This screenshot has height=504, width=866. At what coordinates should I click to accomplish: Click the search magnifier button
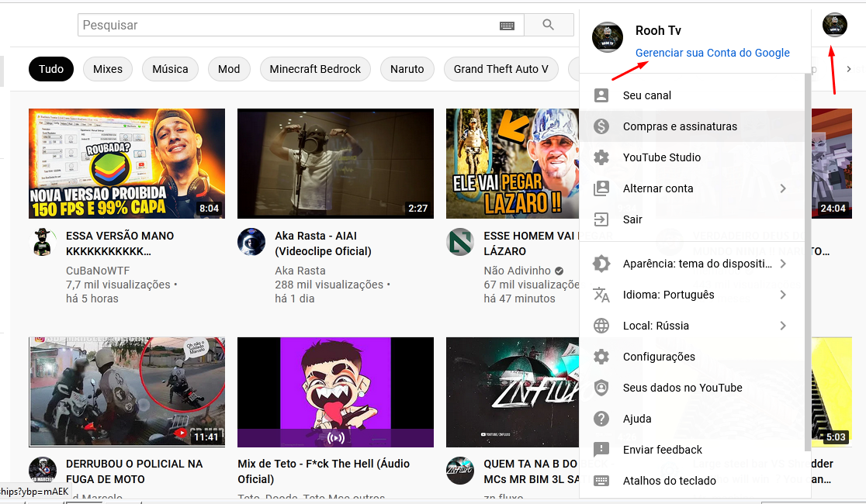[549, 25]
